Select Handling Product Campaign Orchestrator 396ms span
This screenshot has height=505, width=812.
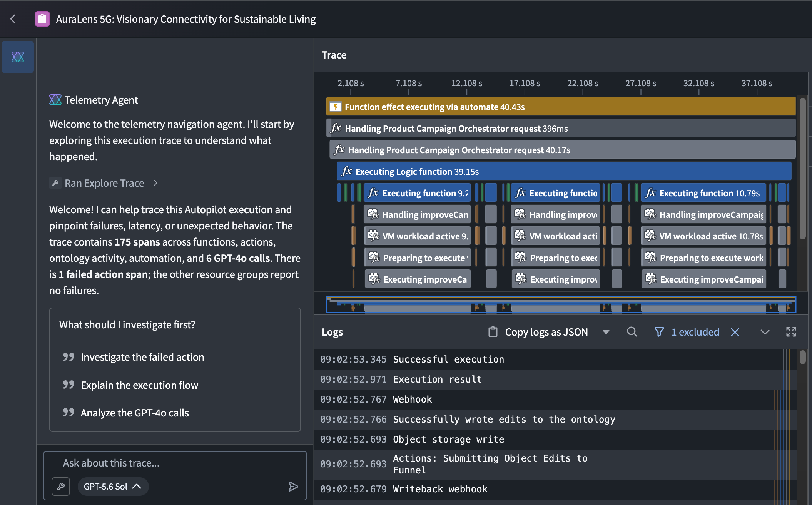point(561,128)
